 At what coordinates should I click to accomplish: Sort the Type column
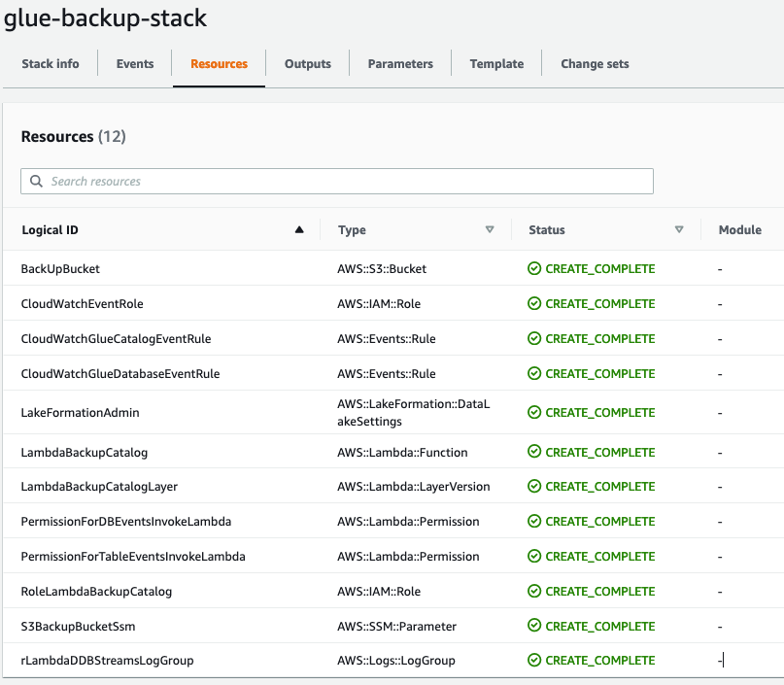pos(490,230)
